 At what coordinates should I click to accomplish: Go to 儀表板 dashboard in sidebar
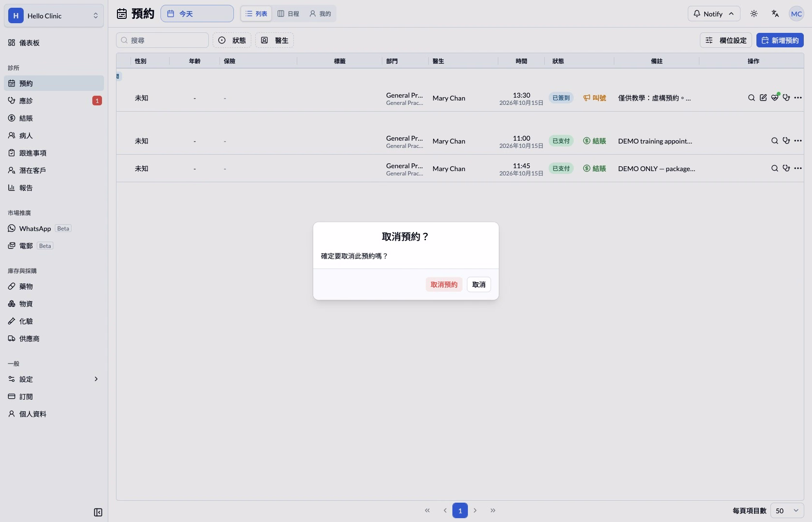pyautogui.click(x=54, y=43)
